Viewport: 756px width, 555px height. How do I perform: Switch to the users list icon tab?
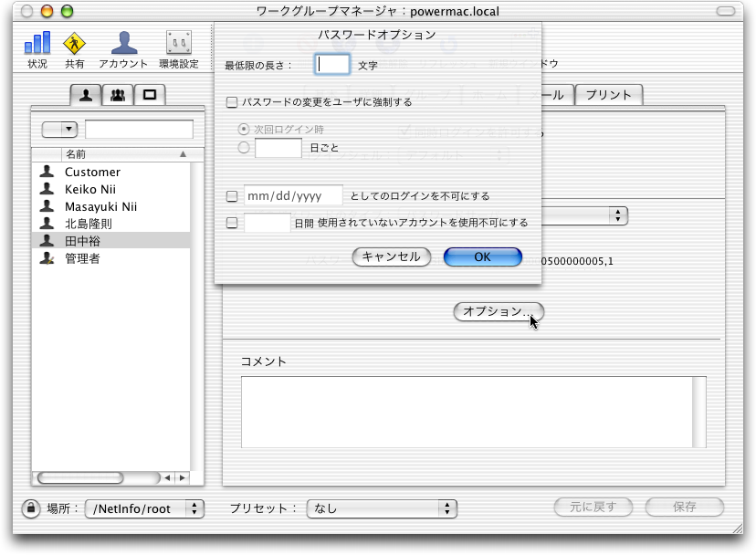pyautogui.click(x=87, y=94)
